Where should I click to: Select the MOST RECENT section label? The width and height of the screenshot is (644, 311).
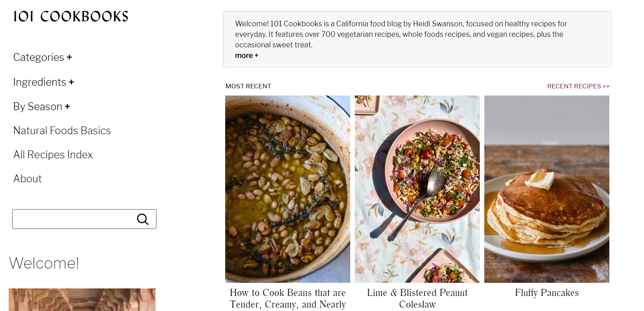(248, 86)
